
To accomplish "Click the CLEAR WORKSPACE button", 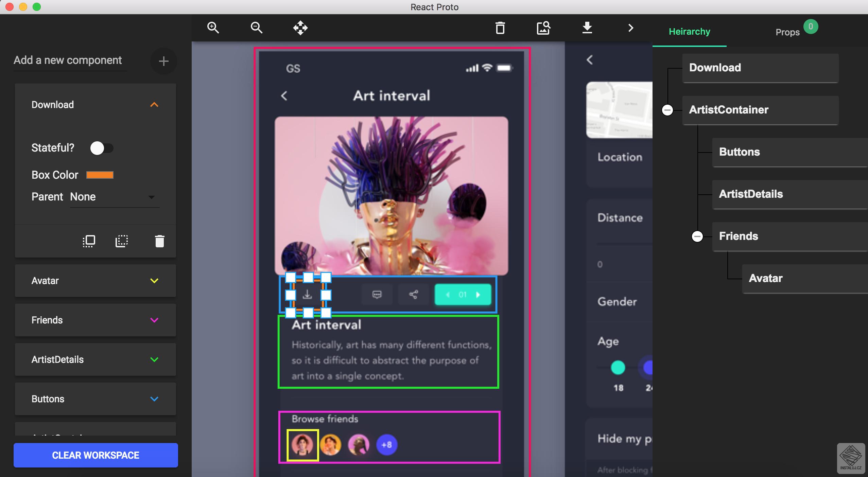I will click(x=96, y=455).
